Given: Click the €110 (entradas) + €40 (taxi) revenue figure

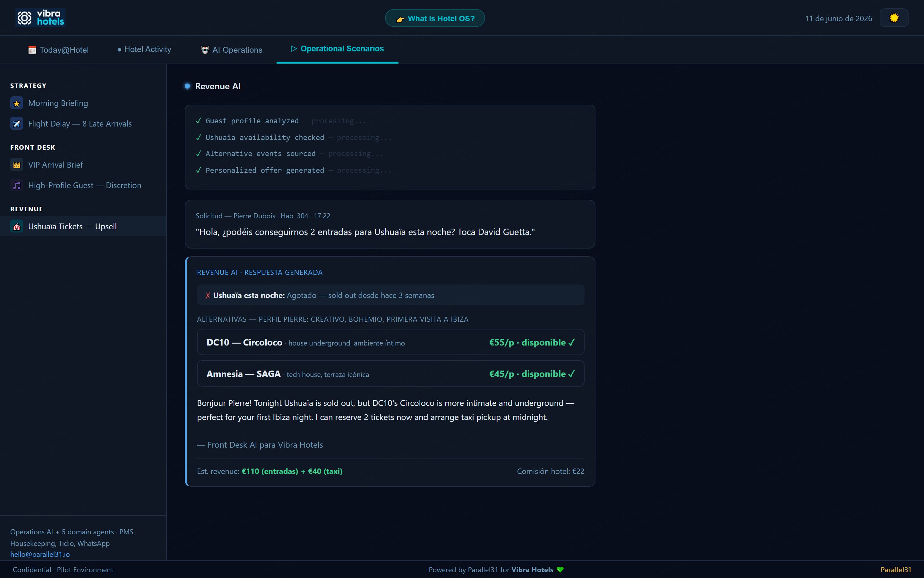Looking at the screenshot, I should pos(292,471).
